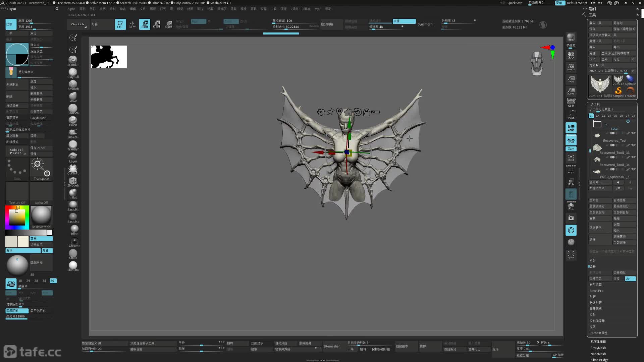Open the ZAppLink dropdown button

pyautogui.click(x=78, y=24)
